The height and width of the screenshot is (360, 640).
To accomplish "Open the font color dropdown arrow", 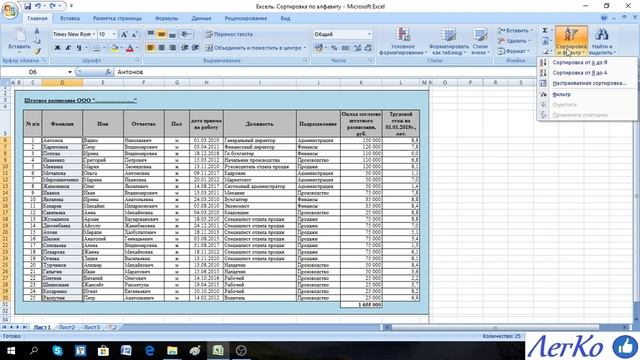I will [x=137, y=48].
